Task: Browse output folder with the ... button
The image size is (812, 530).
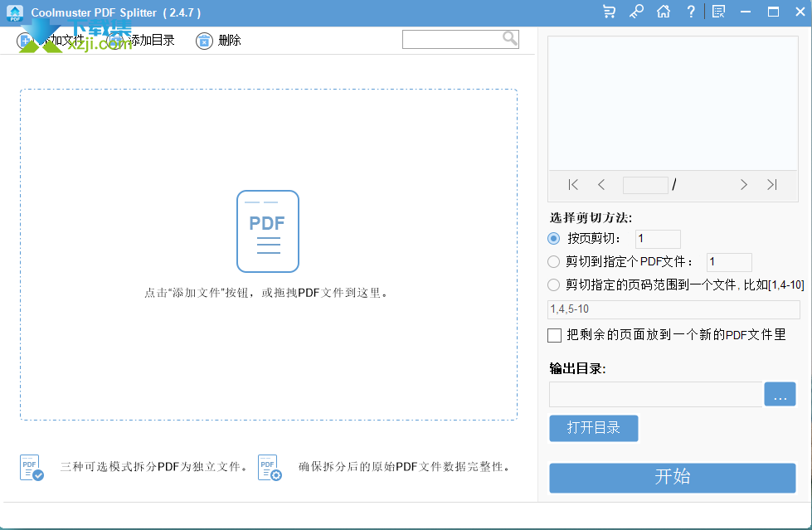Action: pyautogui.click(x=780, y=394)
